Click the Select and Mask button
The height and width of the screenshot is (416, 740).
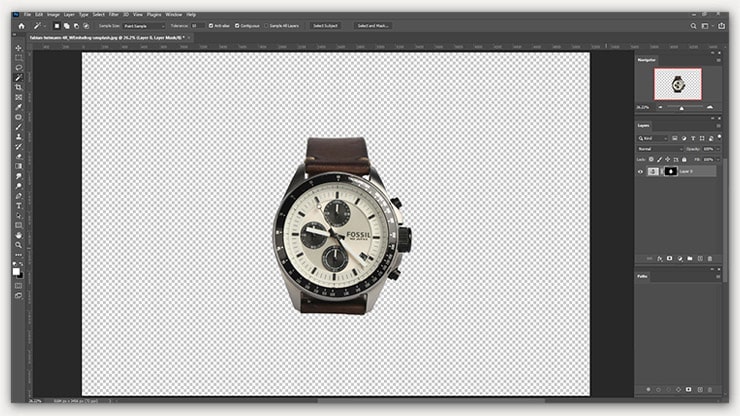coord(373,26)
